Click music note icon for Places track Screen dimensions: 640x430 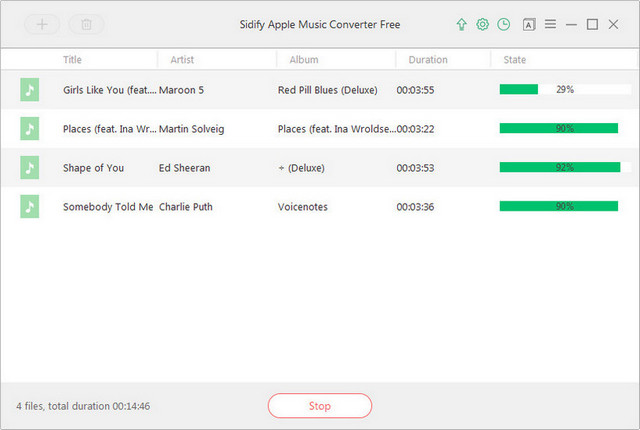[29, 129]
